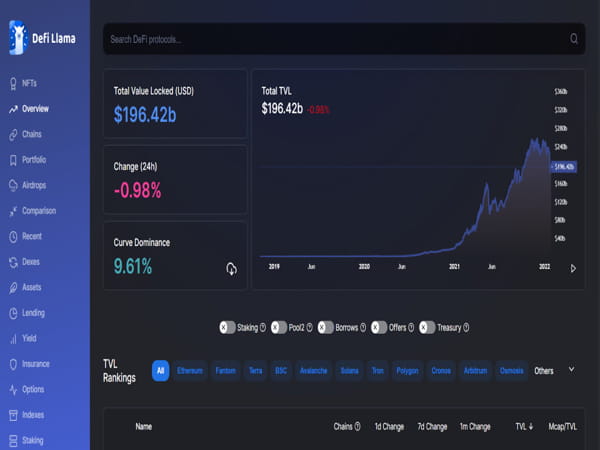600x450 pixels.
Task: Click the Staking help question icon
Action: click(263, 328)
